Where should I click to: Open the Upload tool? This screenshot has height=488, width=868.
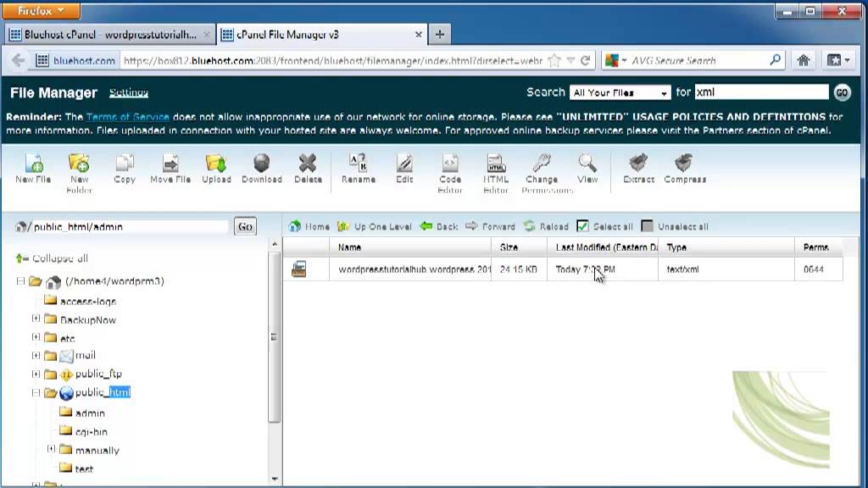pos(216,169)
